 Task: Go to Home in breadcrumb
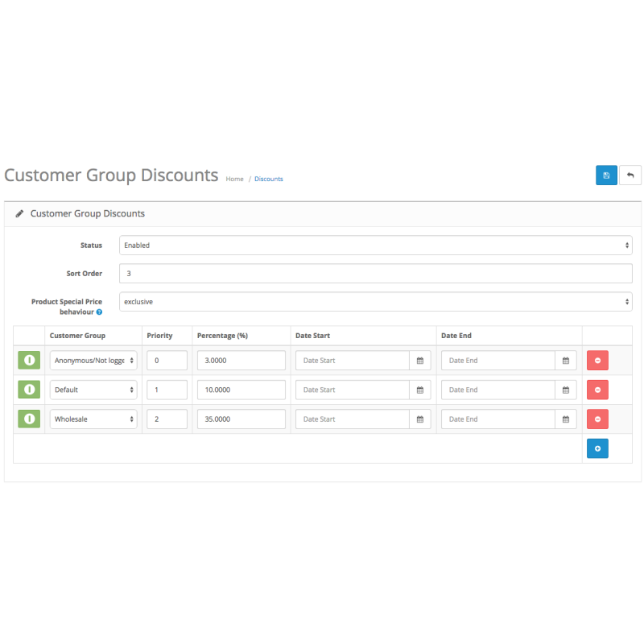(x=234, y=179)
